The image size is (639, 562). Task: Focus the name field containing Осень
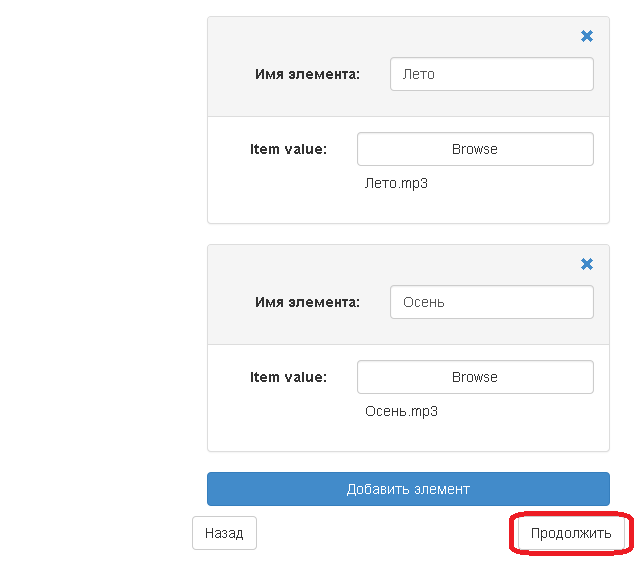(491, 302)
